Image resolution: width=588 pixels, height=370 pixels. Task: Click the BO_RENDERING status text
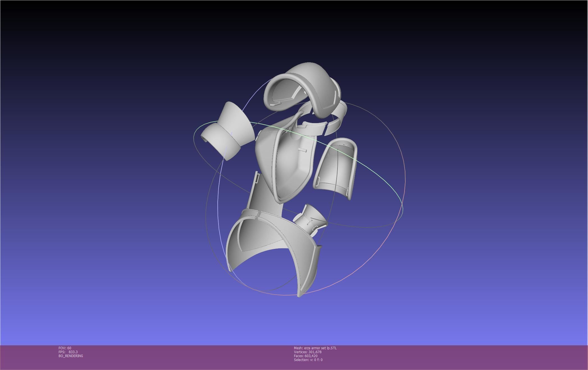pos(71,356)
